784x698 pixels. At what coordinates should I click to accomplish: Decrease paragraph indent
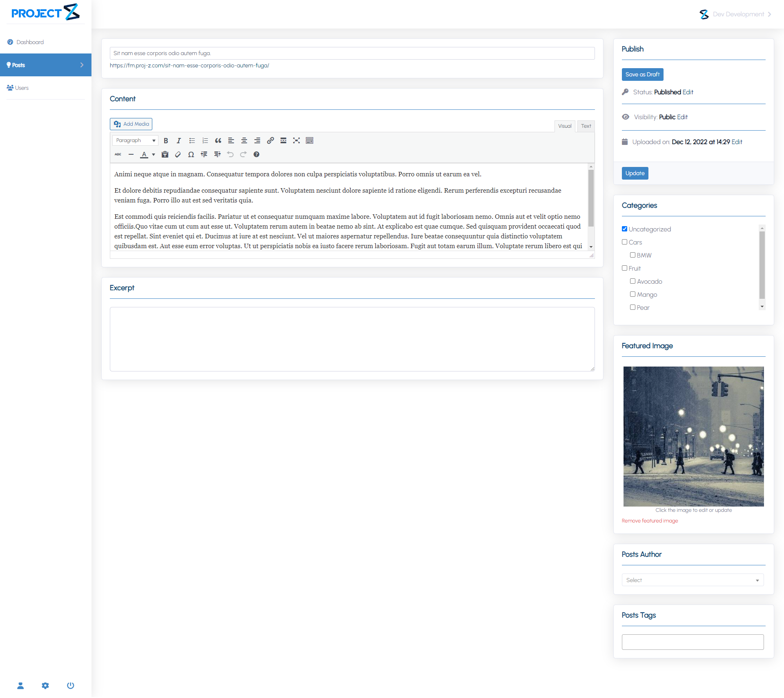(204, 154)
